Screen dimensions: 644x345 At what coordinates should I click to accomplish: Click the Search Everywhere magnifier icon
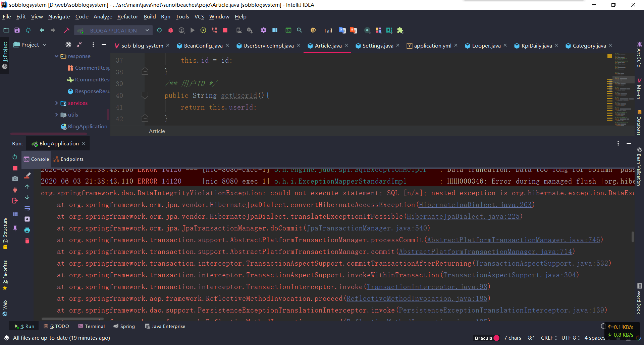coord(300,30)
